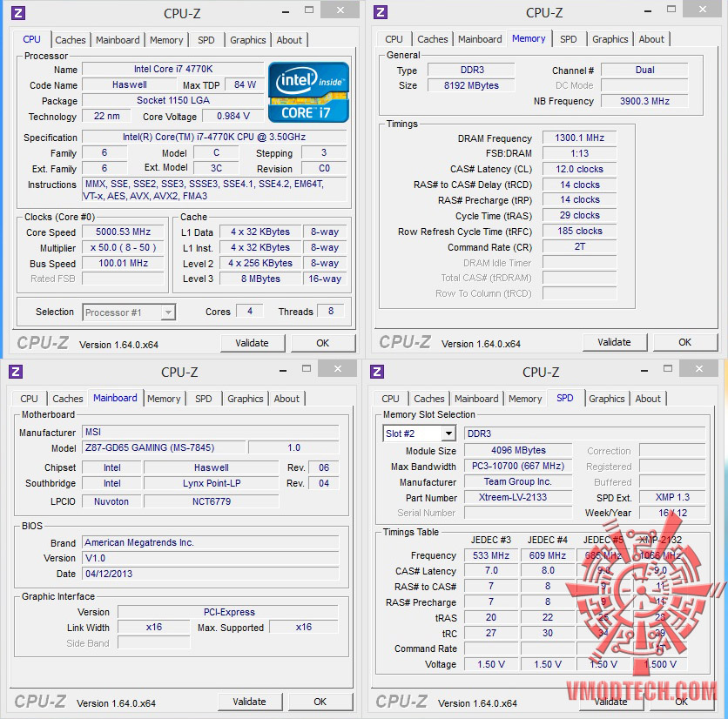This screenshot has width=728, height=719.
Task: Click Validate button in bottom-left Mainboard window
Action: 249,702
